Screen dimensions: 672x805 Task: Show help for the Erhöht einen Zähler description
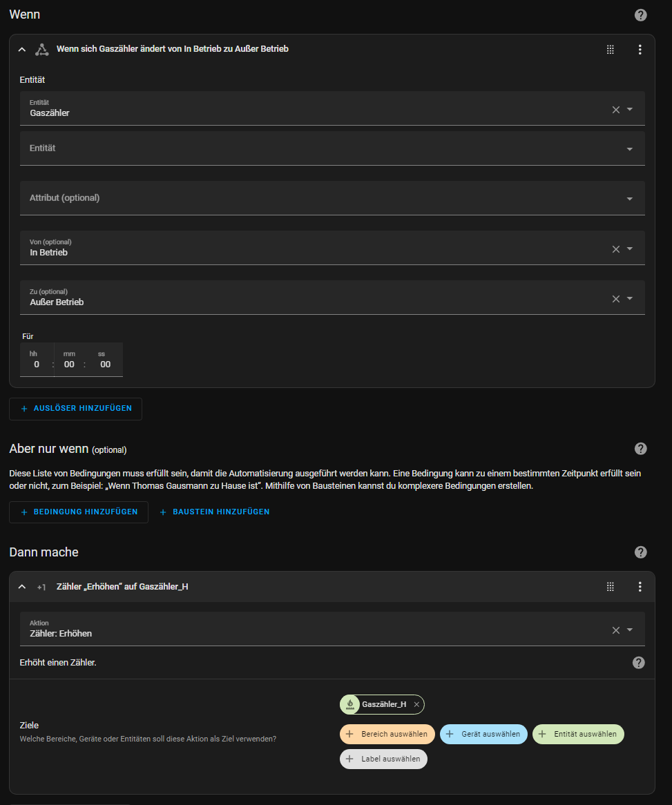click(x=638, y=663)
